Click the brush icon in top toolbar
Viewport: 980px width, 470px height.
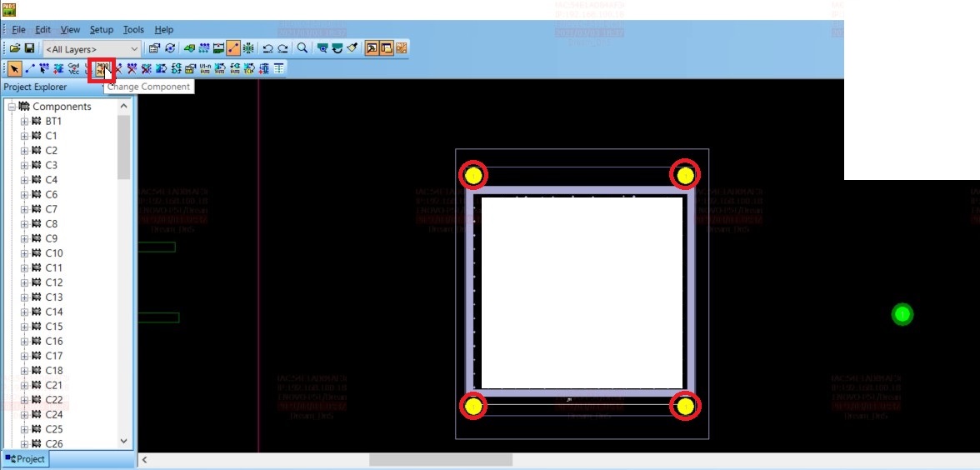click(352, 48)
